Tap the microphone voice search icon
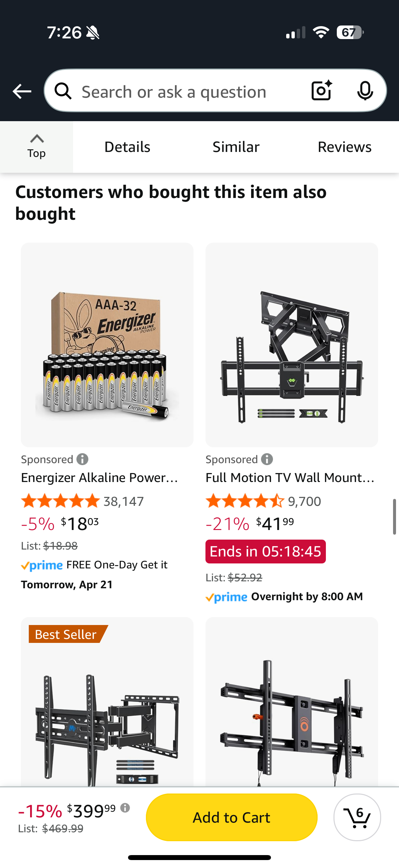This screenshot has width=399, height=868. 365,91
